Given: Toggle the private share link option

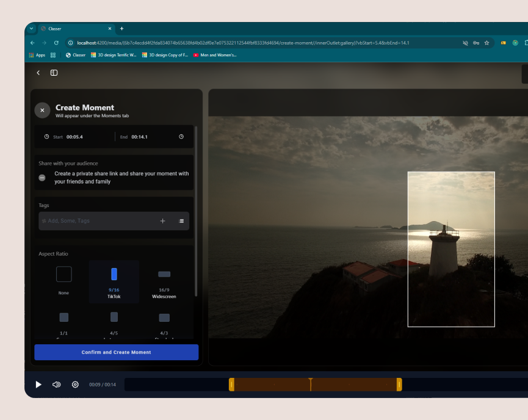Looking at the screenshot, I should coord(42,178).
